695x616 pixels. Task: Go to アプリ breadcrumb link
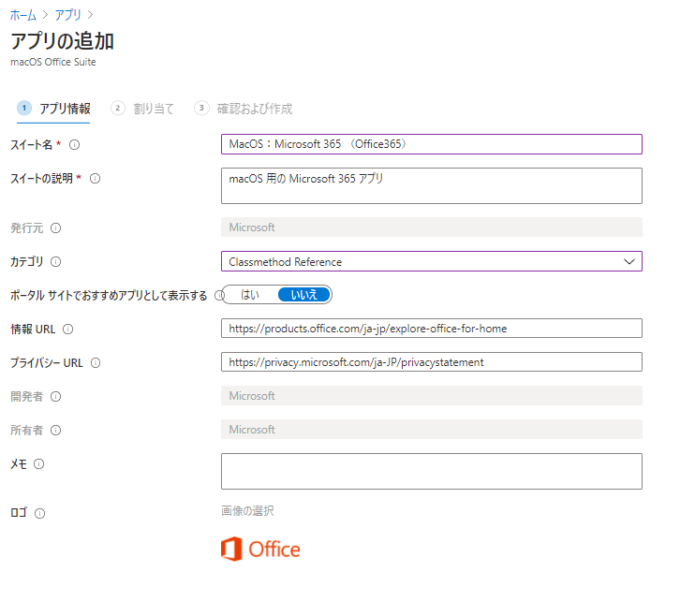67,15
